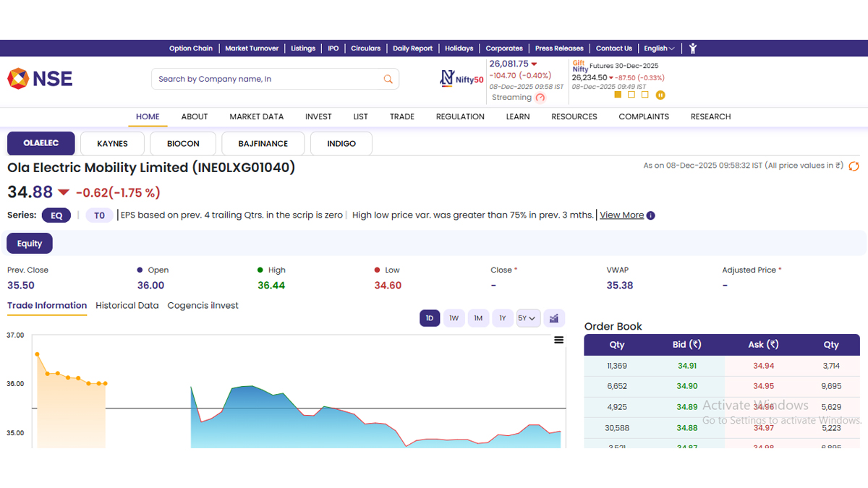The height and width of the screenshot is (488, 868).
Task: Toggle the T0 series option
Action: point(99,215)
